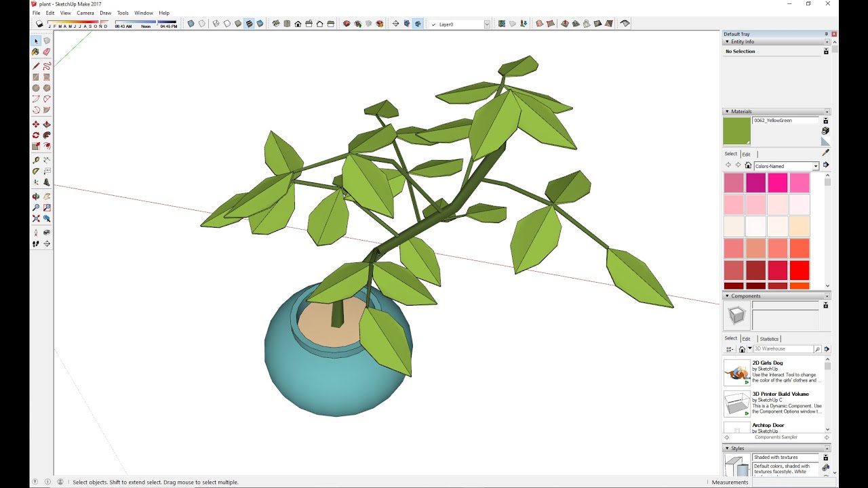Open the Camera menu
The width and height of the screenshot is (868, 488).
pyautogui.click(x=85, y=13)
